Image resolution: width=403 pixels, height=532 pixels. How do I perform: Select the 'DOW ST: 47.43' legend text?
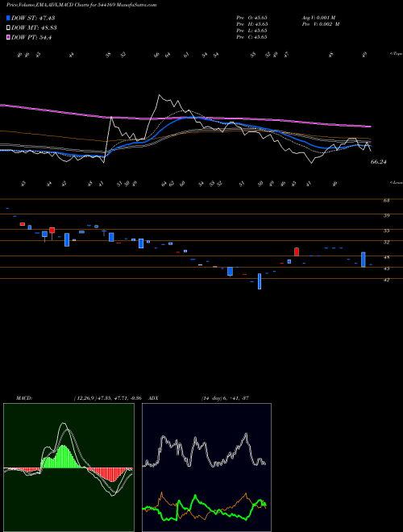(33, 18)
